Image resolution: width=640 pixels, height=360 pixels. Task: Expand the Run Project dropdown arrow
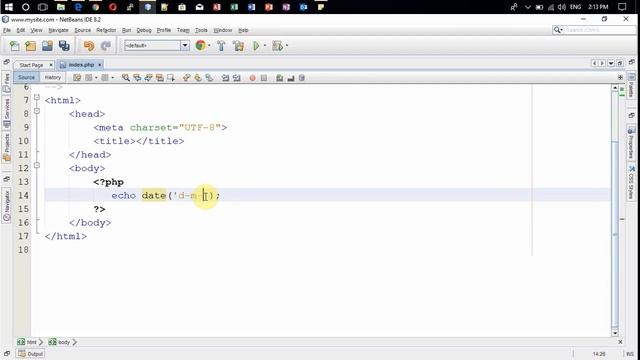tap(264, 46)
